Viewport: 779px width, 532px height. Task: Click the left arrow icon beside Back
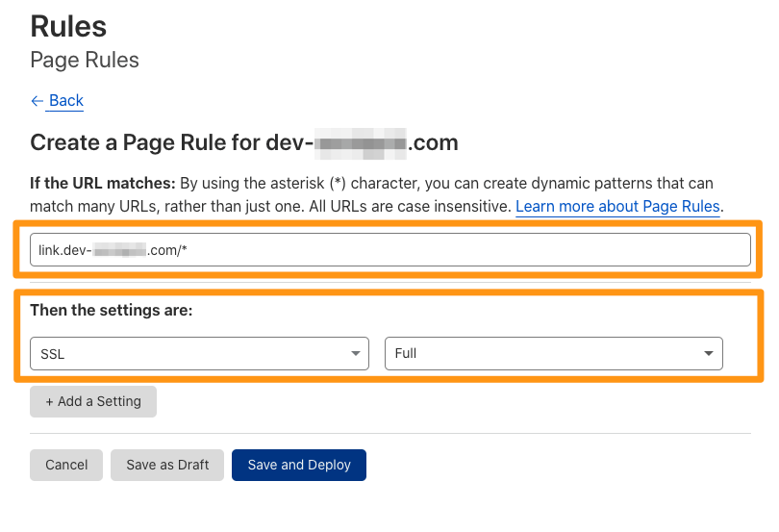coord(37,101)
